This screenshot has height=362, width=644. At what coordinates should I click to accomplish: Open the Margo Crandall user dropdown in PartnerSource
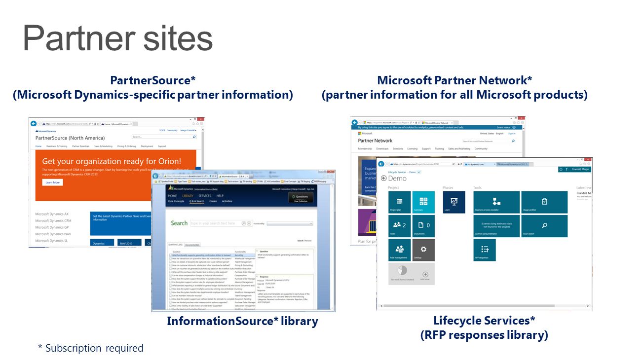(x=189, y=130)
